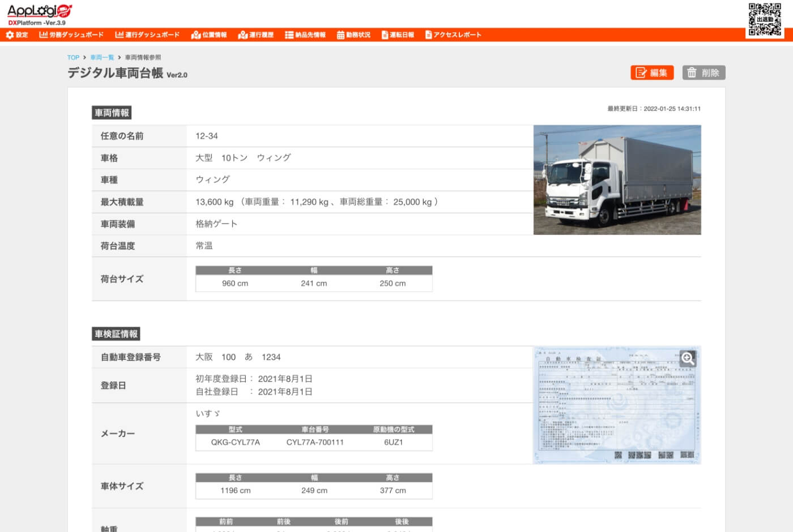Click chassis number CYL77A-700111
This screenshot has width=793, height=532.
pos(315,443)
